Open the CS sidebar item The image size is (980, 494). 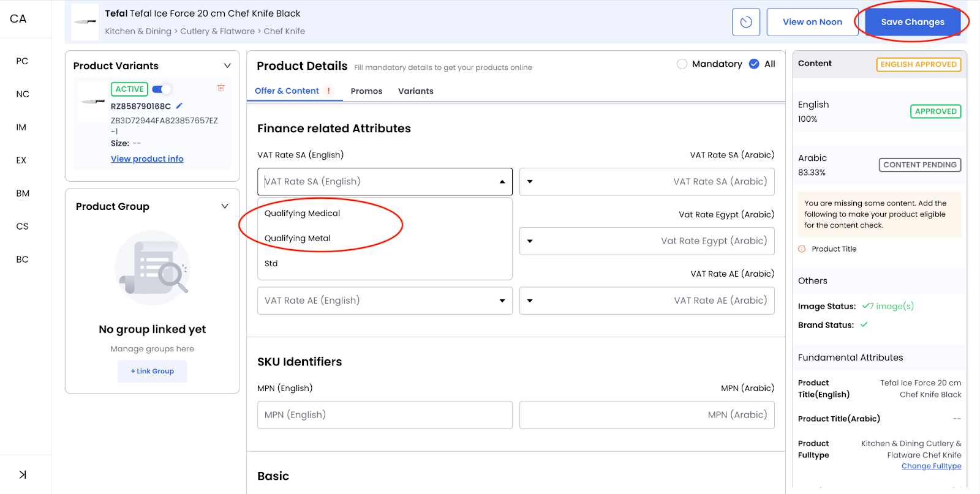[x=22, y=226]
